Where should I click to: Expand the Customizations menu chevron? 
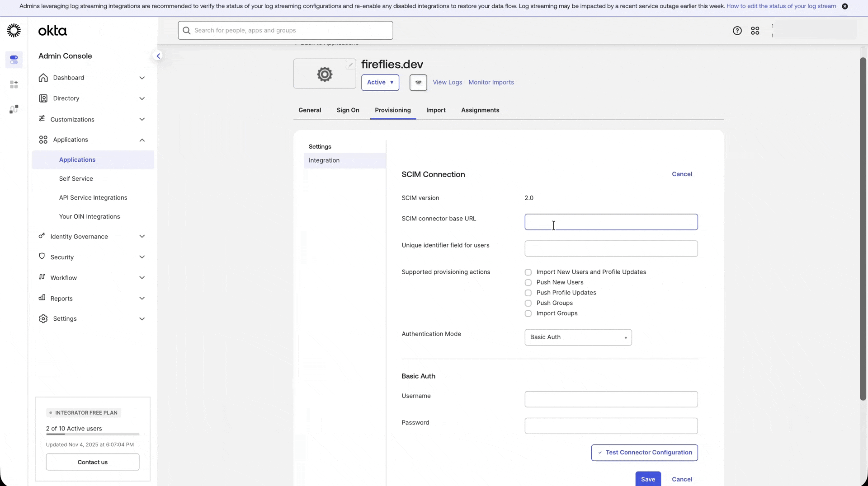tap(142, 119)
